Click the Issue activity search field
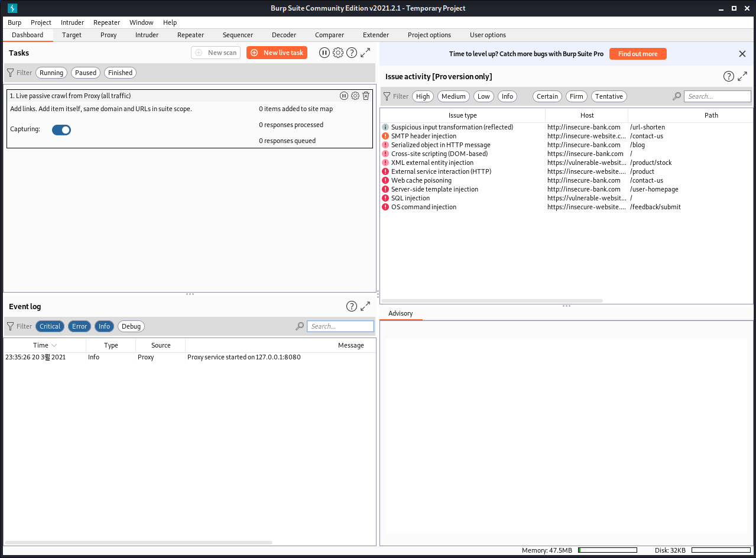Screen dimensions: 756x558 [x=718, y=96]
